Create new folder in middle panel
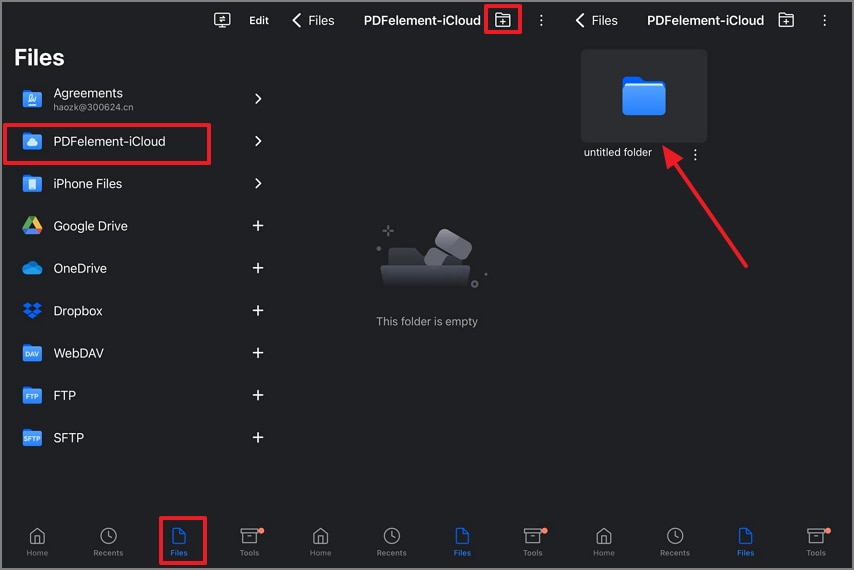This screenshot has height=570, width=854. tap(503, 20)
